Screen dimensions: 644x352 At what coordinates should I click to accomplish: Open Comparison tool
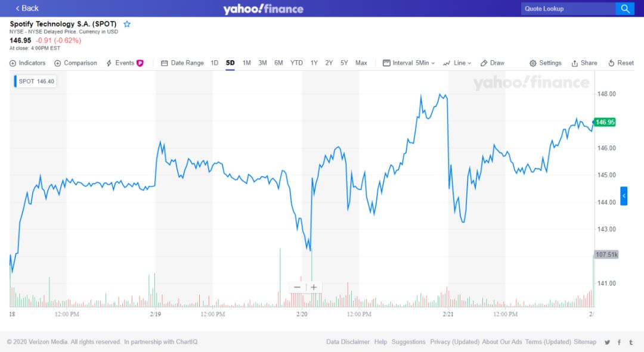click(75, 63)
